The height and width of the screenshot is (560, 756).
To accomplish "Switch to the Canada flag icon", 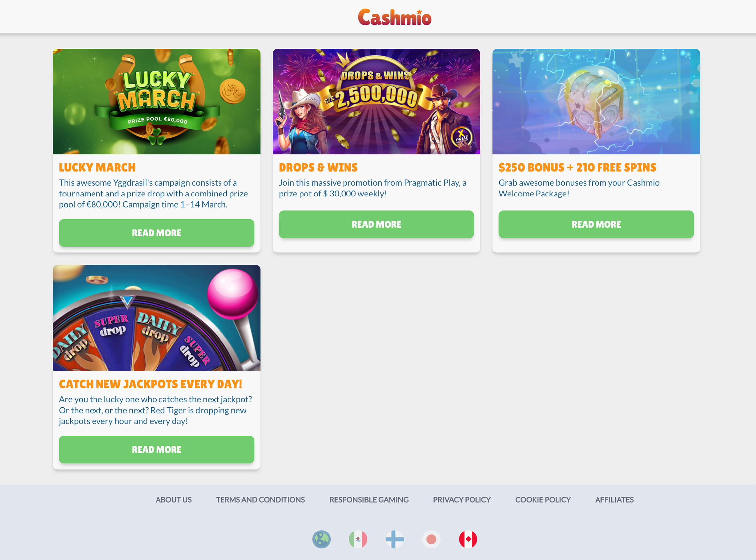I will point(468,539).
